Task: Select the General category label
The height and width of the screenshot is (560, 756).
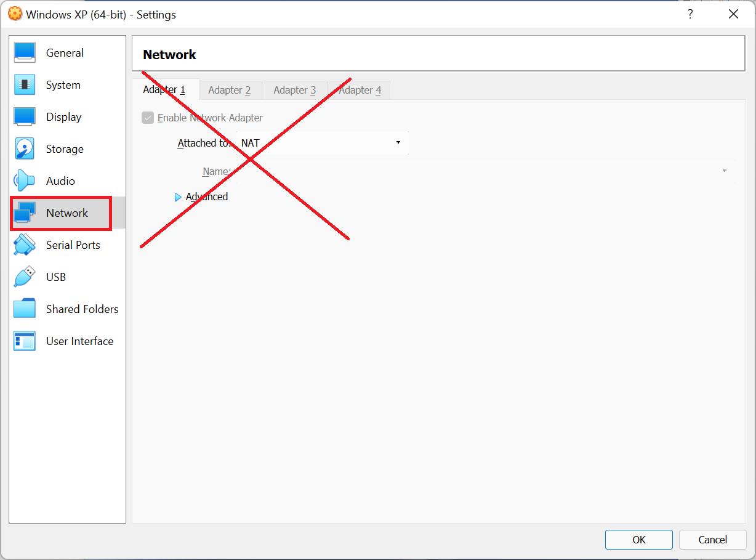Action: click(x=65, y=53)
